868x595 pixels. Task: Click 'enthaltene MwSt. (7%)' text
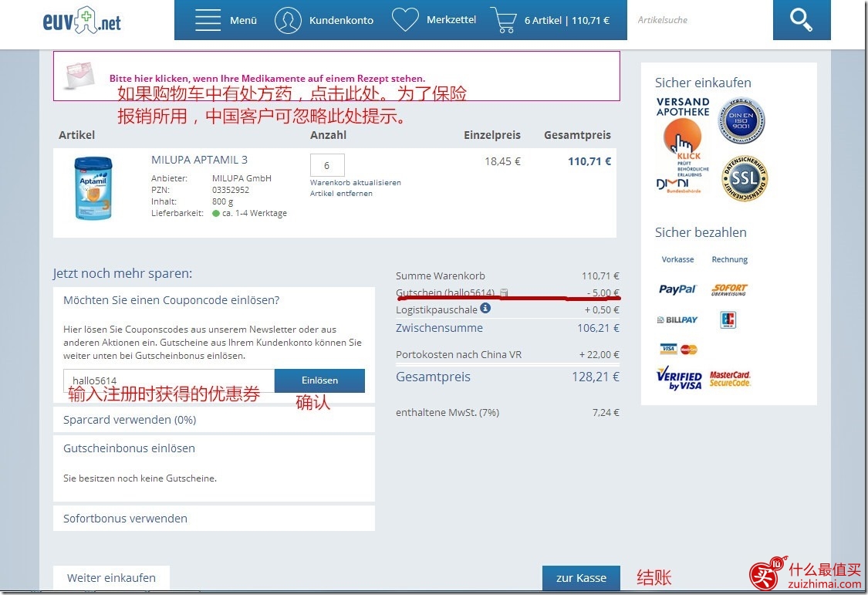point(448,412)
